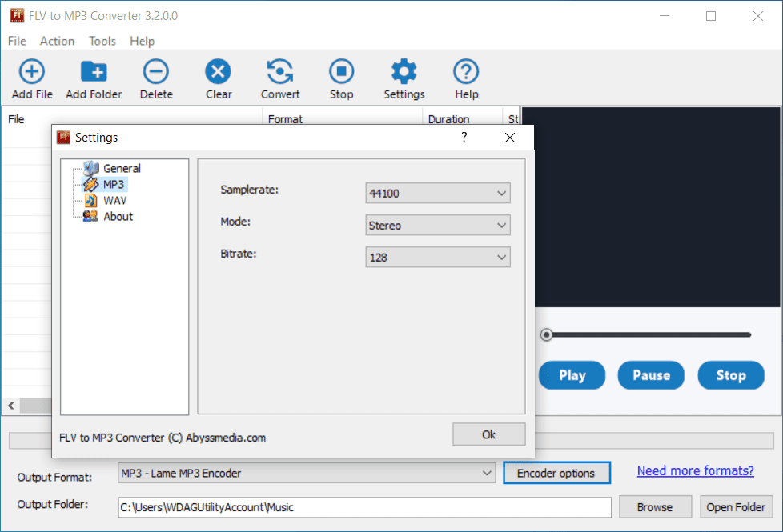
Task: Open the Action menu
Action: pos(58,41)
